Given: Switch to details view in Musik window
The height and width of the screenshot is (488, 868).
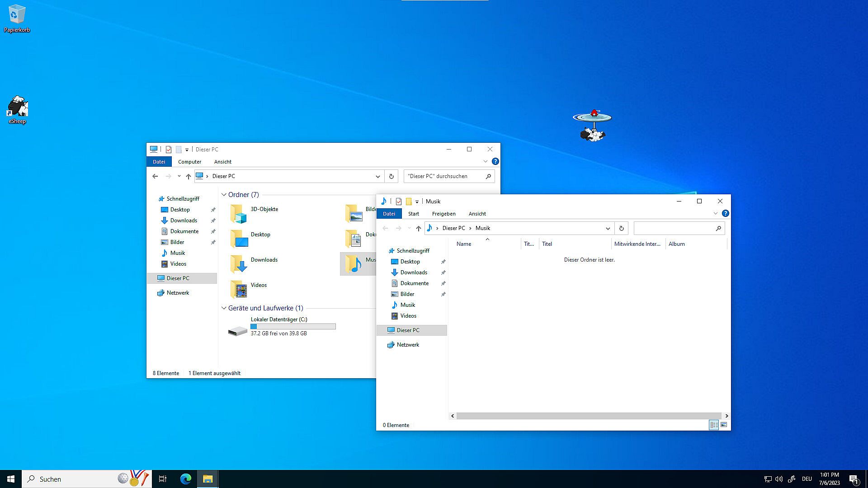Looking at the screenshot, I should pyautogui.click(x=714, y=425).
